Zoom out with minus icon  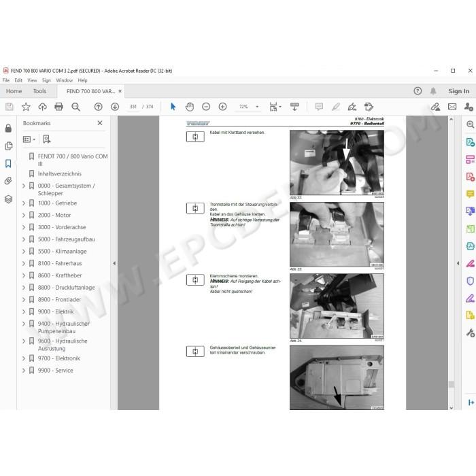pos(206,107)
